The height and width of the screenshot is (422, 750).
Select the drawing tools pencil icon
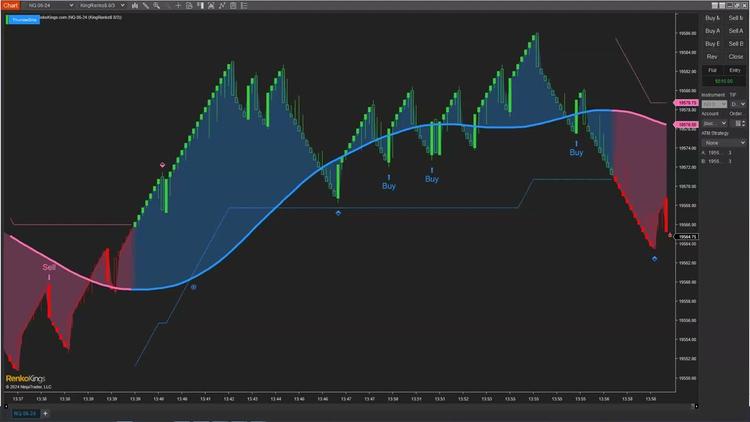point(145,5)
